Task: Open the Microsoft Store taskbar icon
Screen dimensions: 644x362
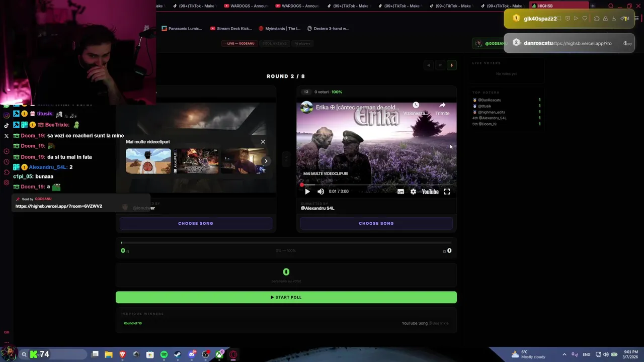Action: pos(150,354)
